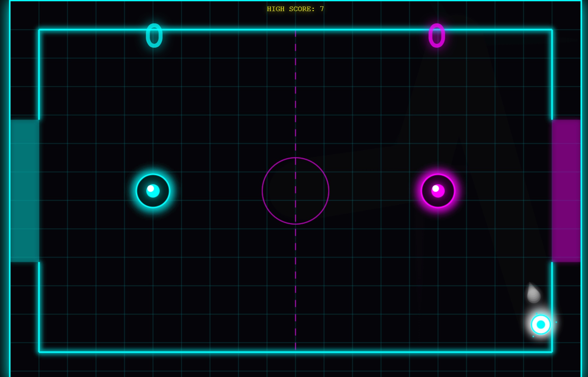Click the upper right rink wall above the goal
This screenshot has width=588, height=377.
point(552,75)
